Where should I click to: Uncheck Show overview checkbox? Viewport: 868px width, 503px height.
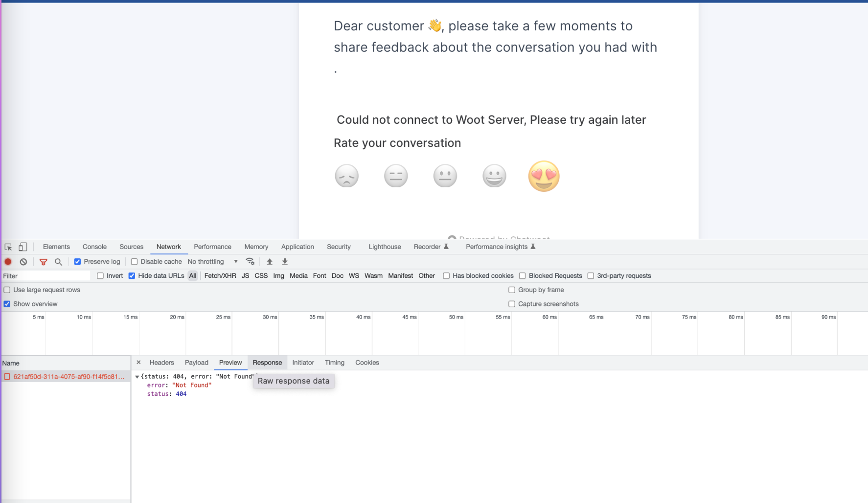(x=7, y=304)
